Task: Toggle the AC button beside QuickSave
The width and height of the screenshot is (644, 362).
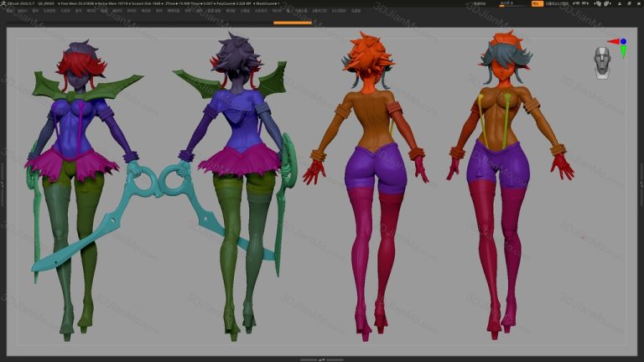Action: pos(470,4)
